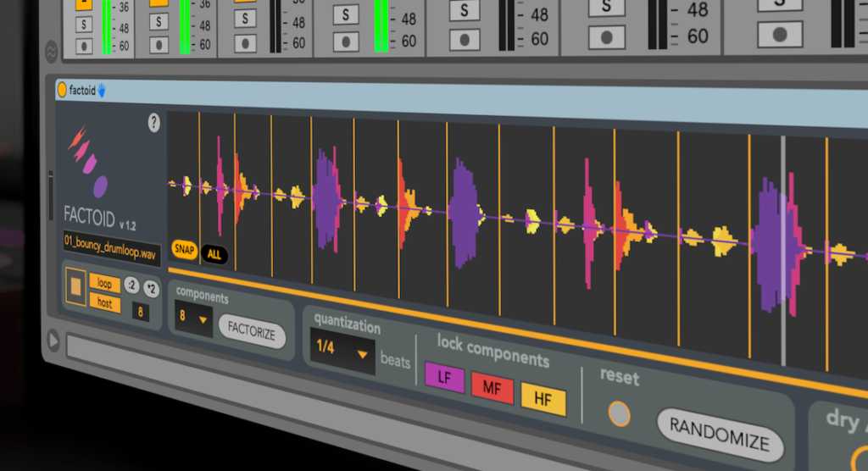Click the RANDOMIZE button
The width and height of the screenshot is (868, 471).
[x=720, y=434]
